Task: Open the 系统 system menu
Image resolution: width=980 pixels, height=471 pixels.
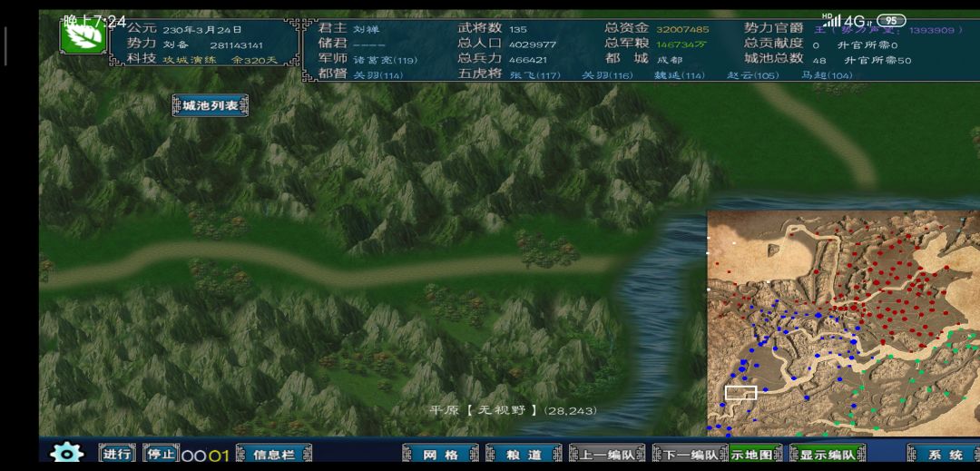Action: point(945,454)
